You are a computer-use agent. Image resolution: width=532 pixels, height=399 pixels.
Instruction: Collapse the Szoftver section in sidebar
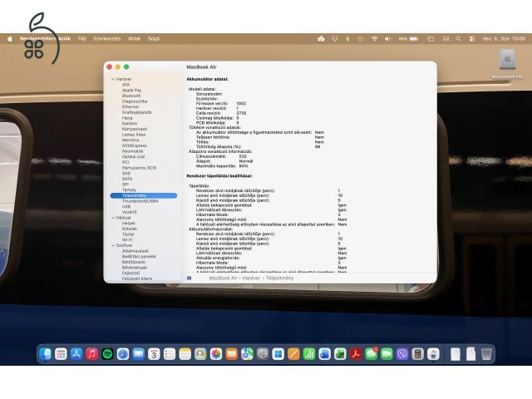113,245
